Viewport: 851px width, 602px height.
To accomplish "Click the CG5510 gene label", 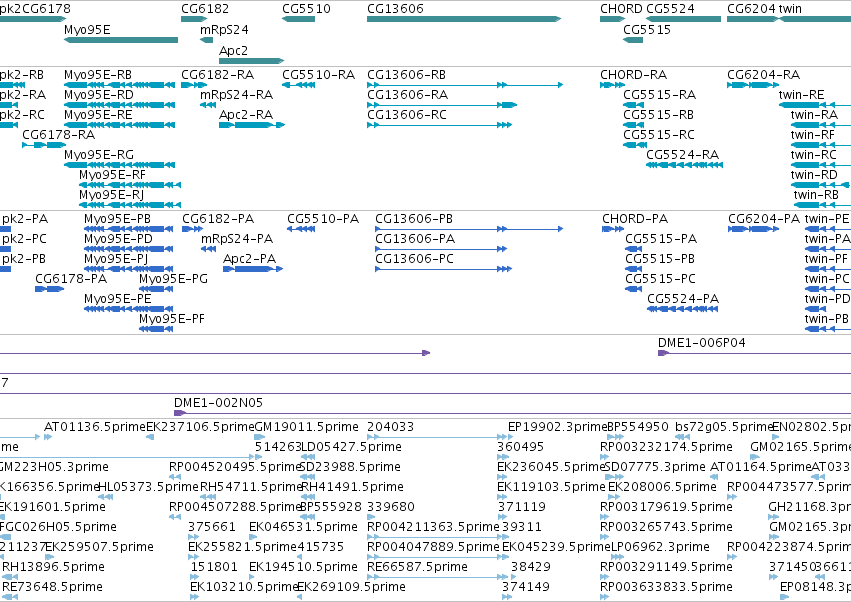I will point(306,9).
